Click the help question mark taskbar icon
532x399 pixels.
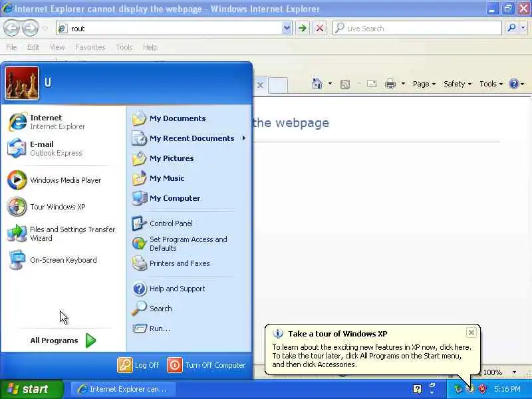pos(418,389)
